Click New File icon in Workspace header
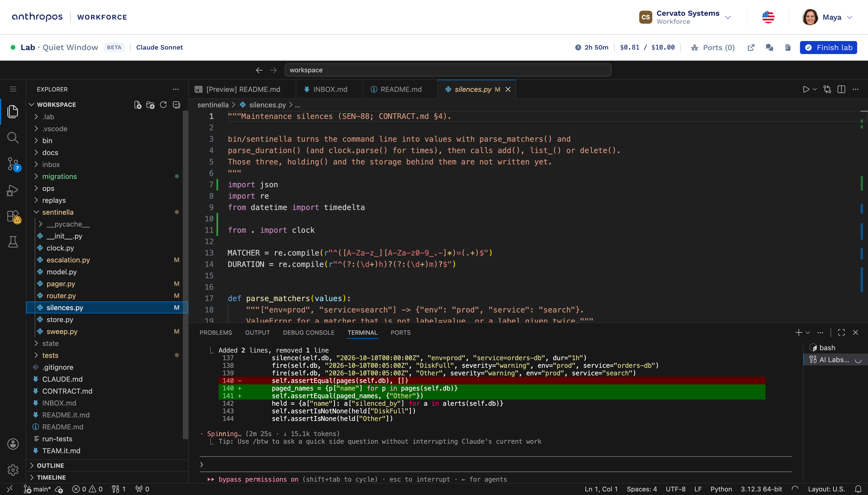The image size is (868, 495). click(137, 105)
